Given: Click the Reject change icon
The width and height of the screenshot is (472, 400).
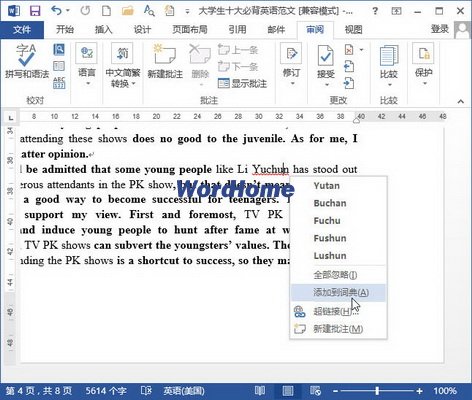Looking at the screenshot, I should (349, 50).
